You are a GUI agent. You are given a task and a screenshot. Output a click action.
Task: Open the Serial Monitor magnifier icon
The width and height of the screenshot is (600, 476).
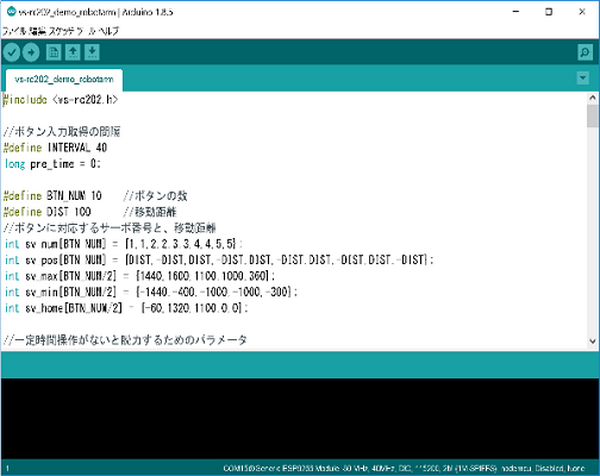(x=584, y=52)
